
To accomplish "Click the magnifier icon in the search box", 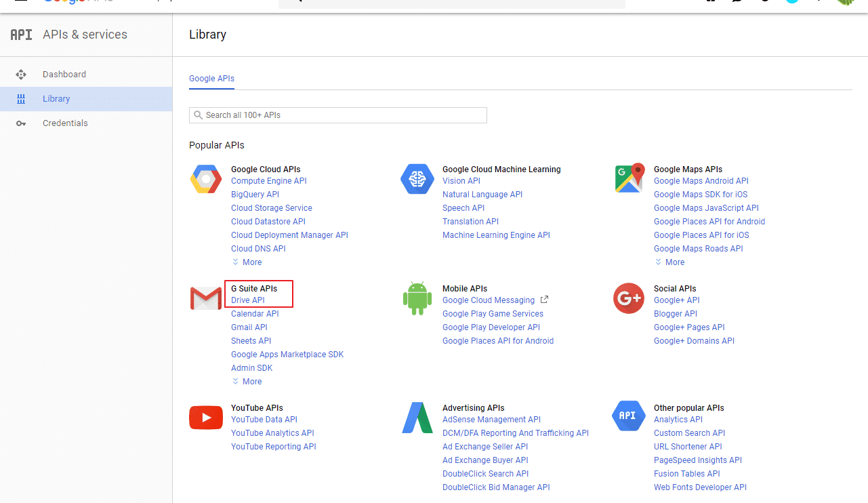I will click(198, 115).
